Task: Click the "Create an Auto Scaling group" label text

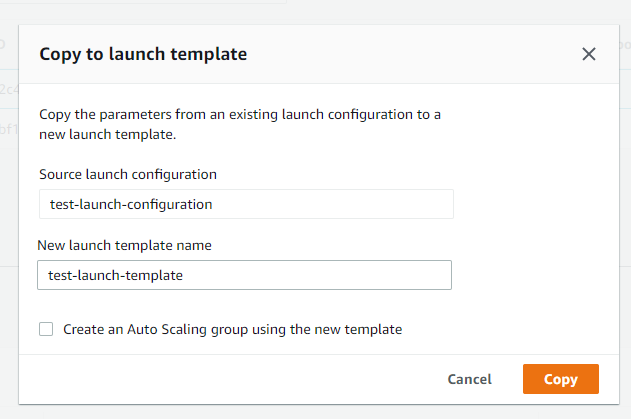Action: coord(232,329)
